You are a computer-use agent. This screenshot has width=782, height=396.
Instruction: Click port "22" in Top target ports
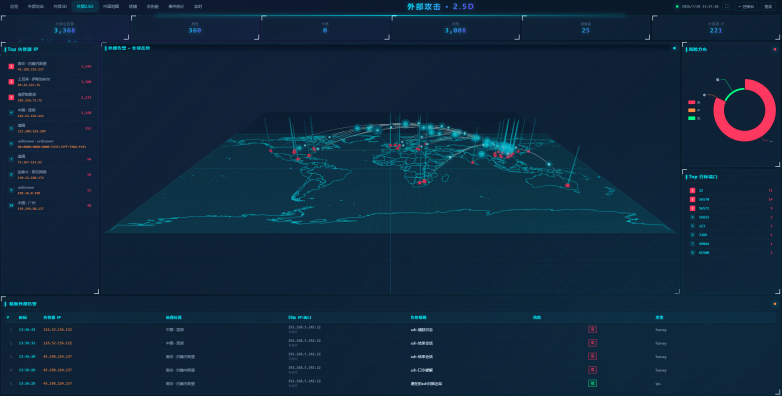coord(701,191)
